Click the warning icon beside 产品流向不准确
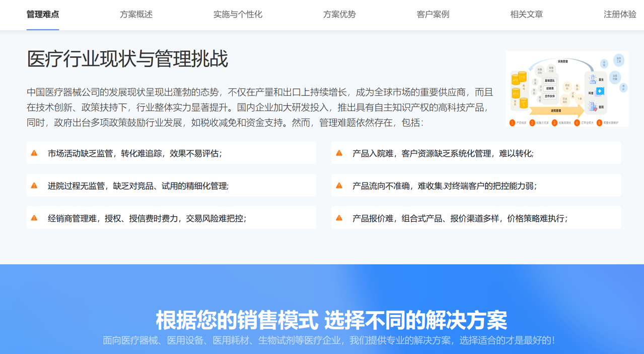This screenshot has width=644, height=354. tap(339, 186)
